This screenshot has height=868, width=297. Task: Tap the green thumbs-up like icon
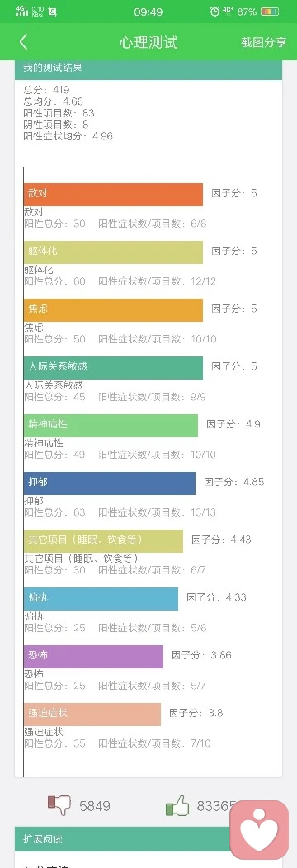177,805
